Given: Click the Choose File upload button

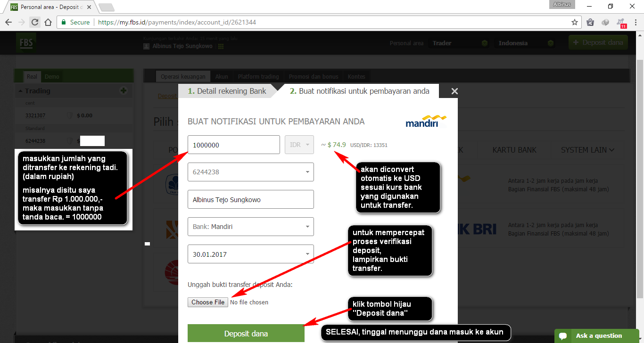Looking at the screenshot, I should [208, 302].
